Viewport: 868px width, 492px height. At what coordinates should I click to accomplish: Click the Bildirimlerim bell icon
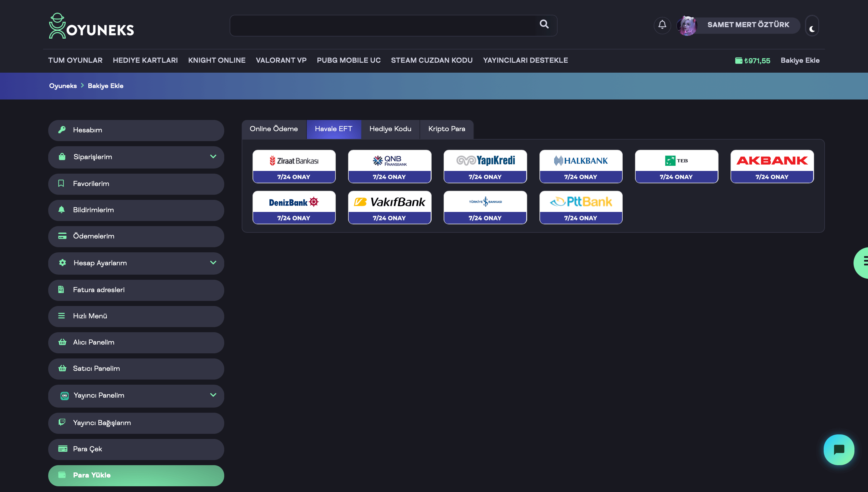pyautogui.click(x=61, y=210)
